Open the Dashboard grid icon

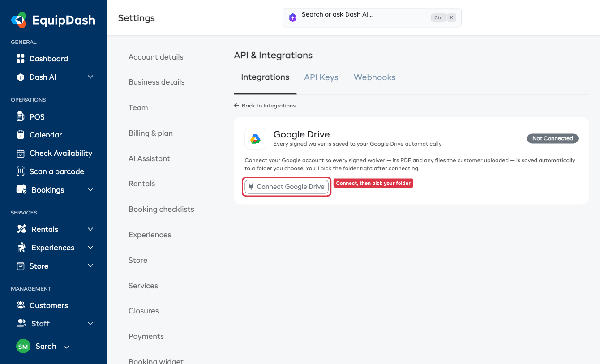pyautogui.click(x=21, y=59)
